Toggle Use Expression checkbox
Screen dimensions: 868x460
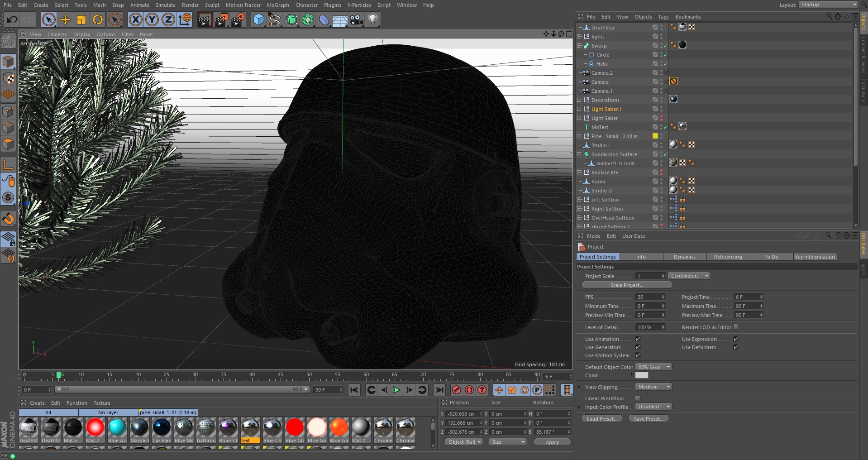(x=736, y=339)
